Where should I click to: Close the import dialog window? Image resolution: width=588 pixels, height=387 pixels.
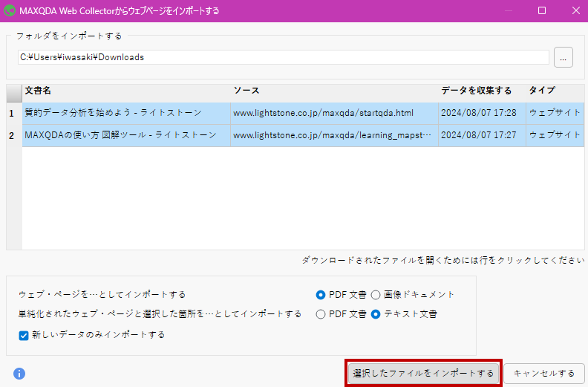[x=576, y=10]
